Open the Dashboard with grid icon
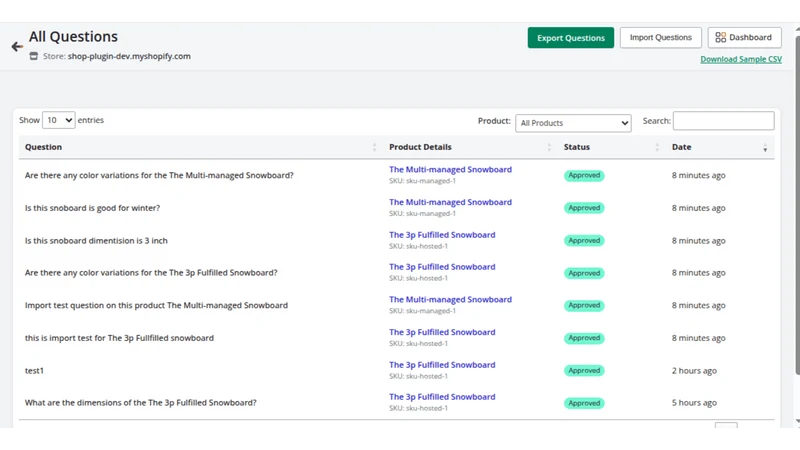Viewport: 800px width, 450px height. point(744,38)
